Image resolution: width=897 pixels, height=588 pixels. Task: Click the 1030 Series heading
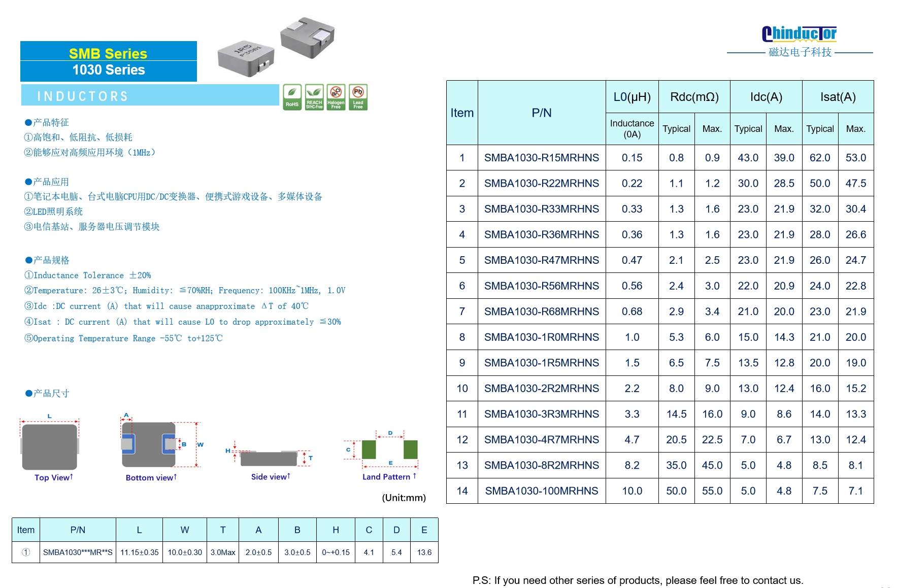[108, 70]
